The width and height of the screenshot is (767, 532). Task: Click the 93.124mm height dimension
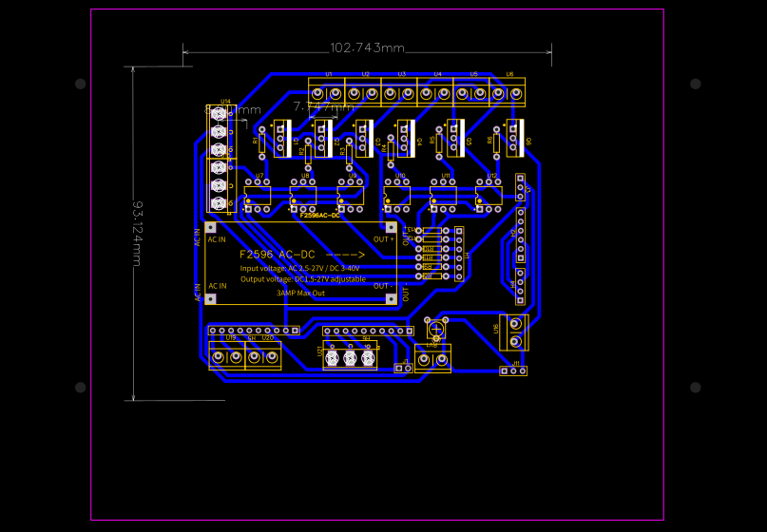pos(137,234)
